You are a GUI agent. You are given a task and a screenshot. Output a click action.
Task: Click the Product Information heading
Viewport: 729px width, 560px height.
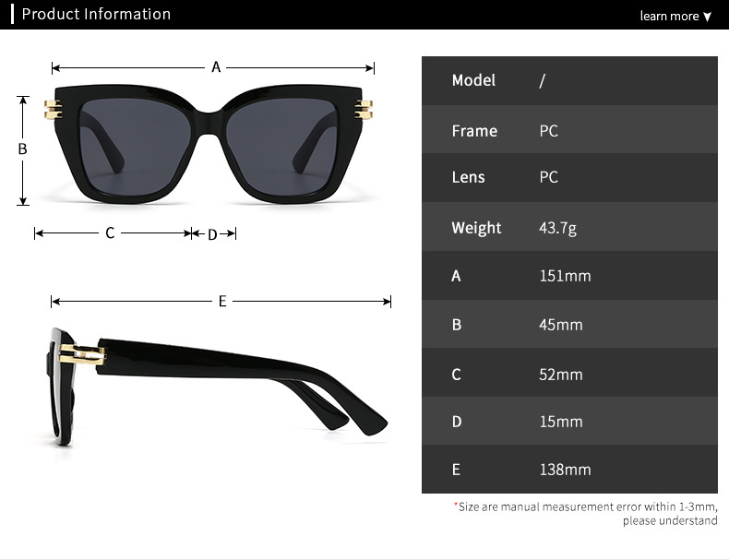96,14
